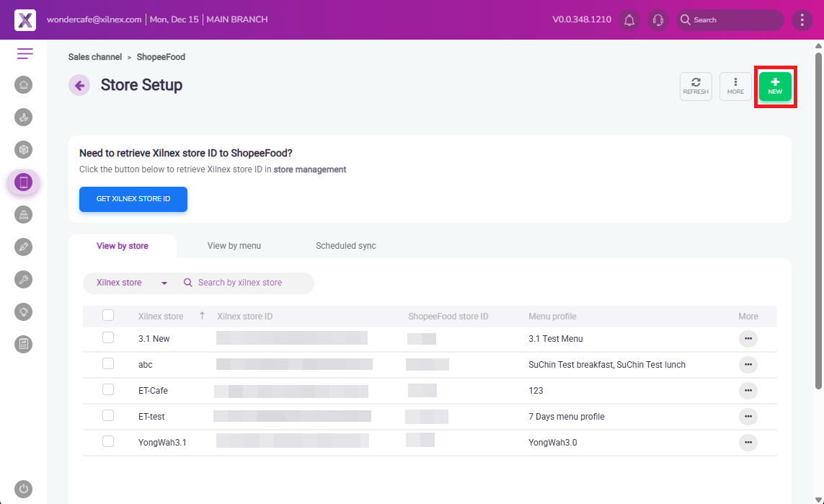Click the headset support icon
824x504 pixels.
(x=657, y=20)
